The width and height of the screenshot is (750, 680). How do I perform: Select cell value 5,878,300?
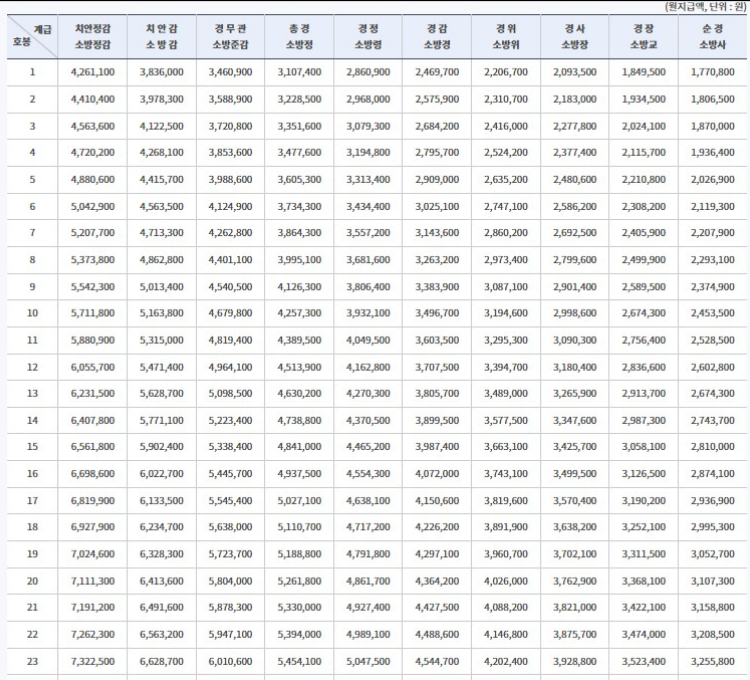coord(231,607)
